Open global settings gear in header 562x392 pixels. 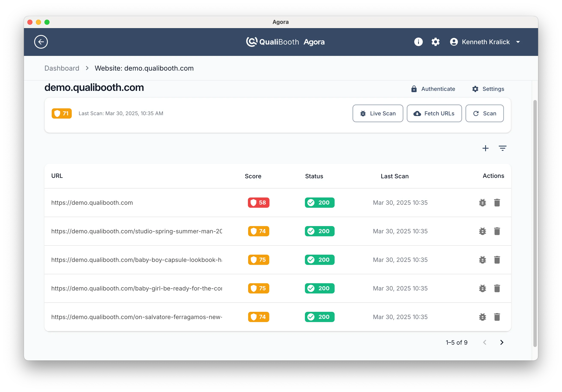tap(435, 42)
